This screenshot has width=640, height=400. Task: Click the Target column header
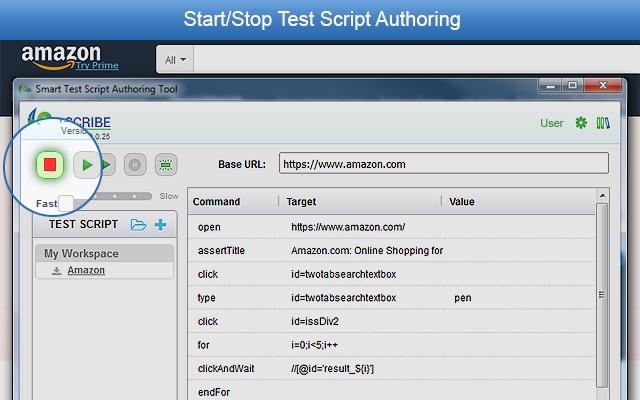click(x=301, y=202)
